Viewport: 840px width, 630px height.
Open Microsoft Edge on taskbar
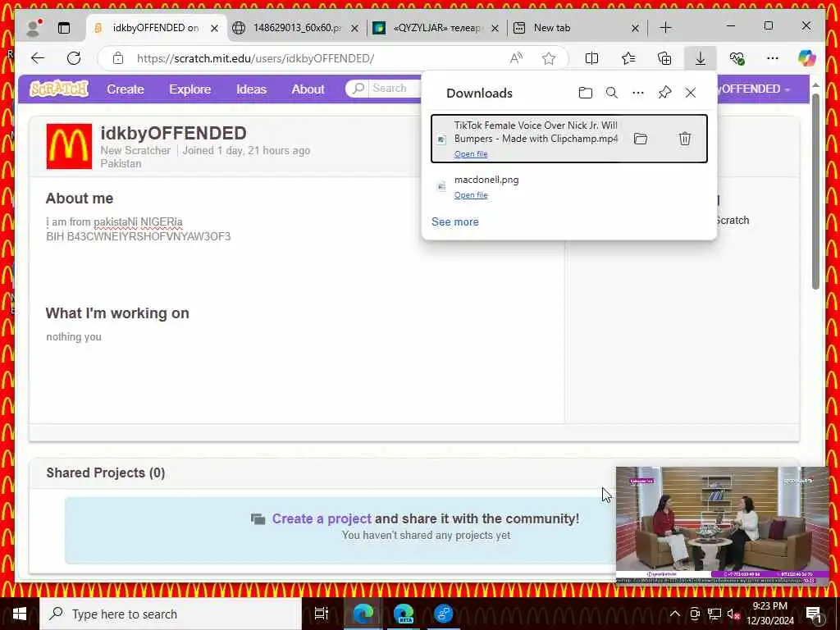click(x=363, y=614)
